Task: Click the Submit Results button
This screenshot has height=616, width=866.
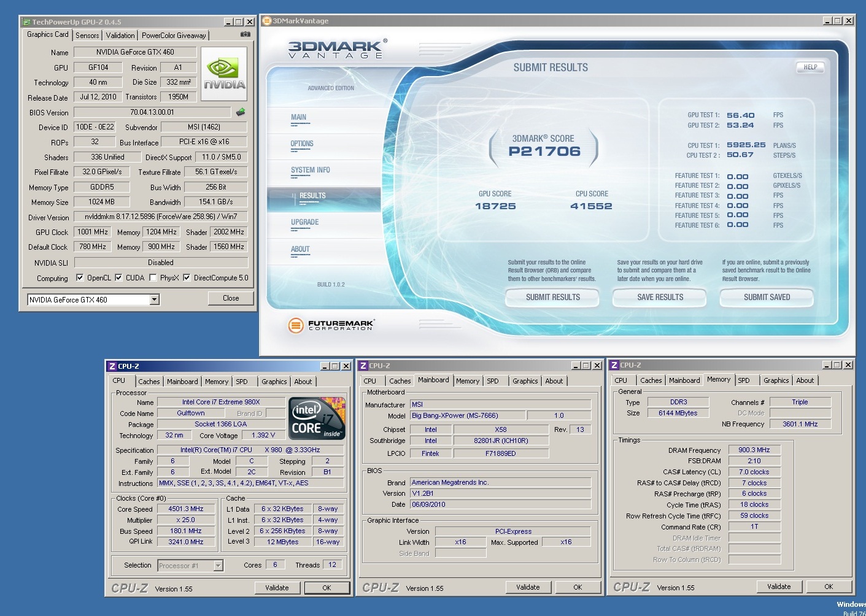Action: point(552,297)
